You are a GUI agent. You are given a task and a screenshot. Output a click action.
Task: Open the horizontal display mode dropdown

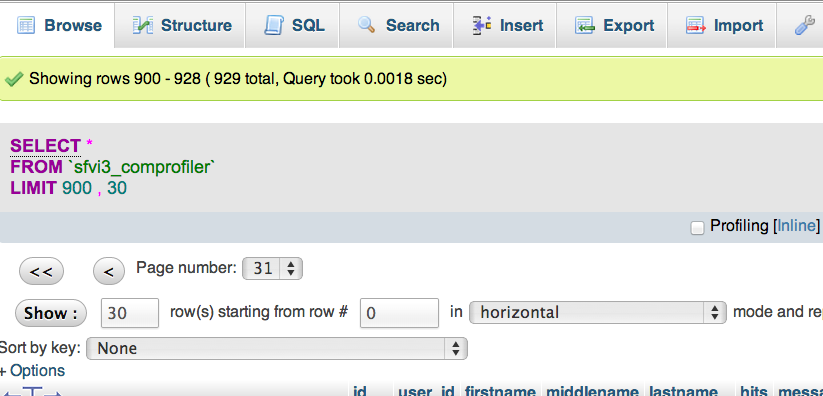[597, 312]
